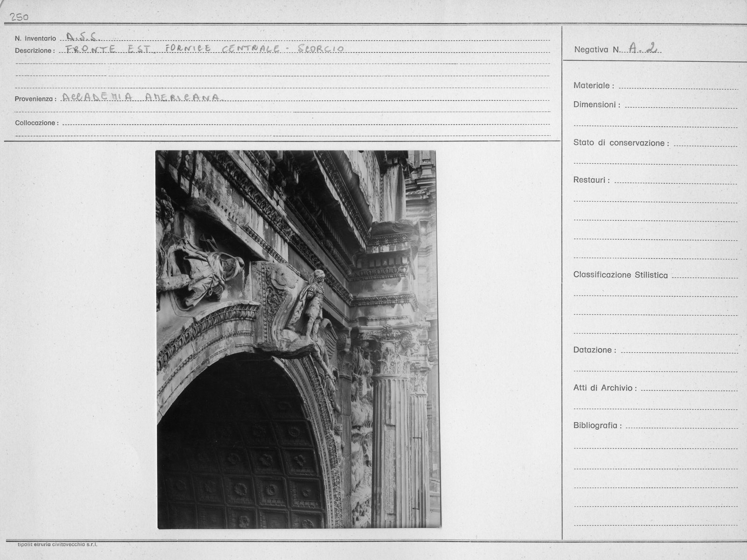Click the handwritten number '250'

19,17
